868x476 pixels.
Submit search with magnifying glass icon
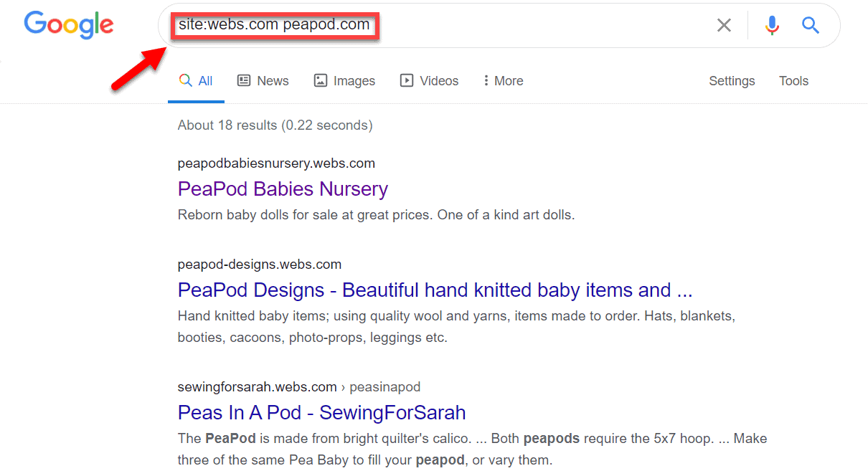tap(811, 26)
